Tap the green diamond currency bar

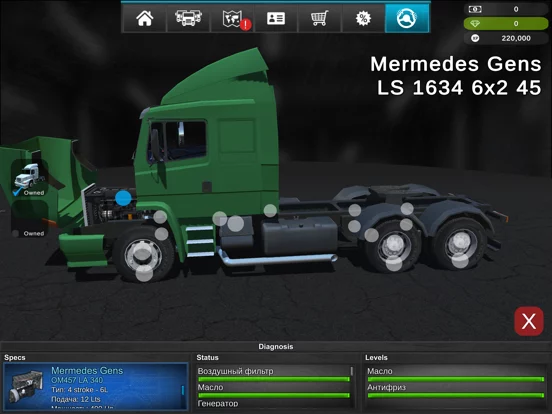pos(506,24)
